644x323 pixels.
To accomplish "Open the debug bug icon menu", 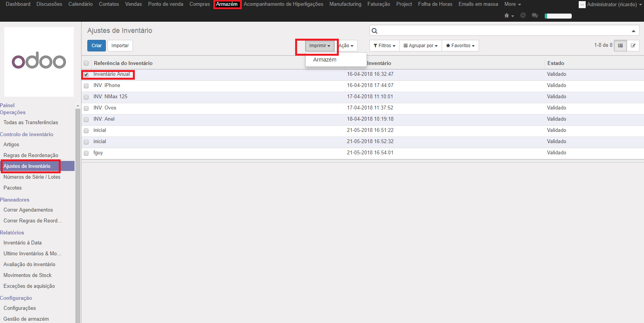I will 508,16.
